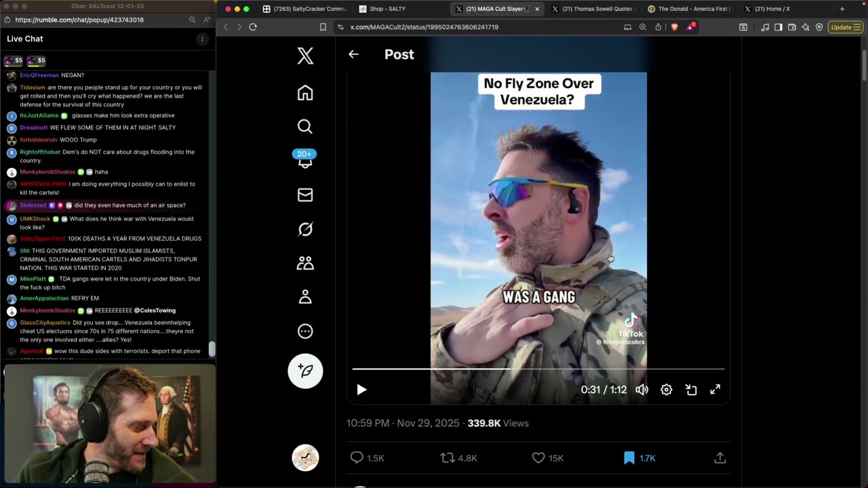Open More options circle in X sidebar
This screenshot has height=488, width=868.
pyautogui.click(x=305, y=331)
